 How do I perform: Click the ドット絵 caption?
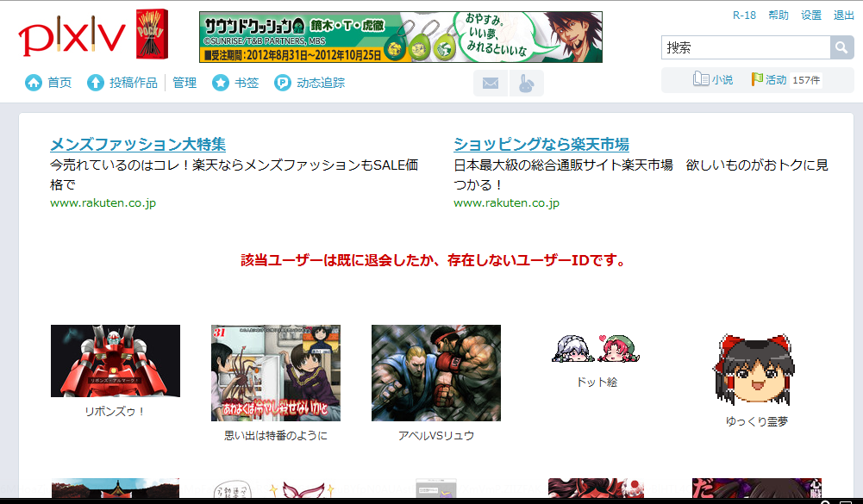coord(597,382)
